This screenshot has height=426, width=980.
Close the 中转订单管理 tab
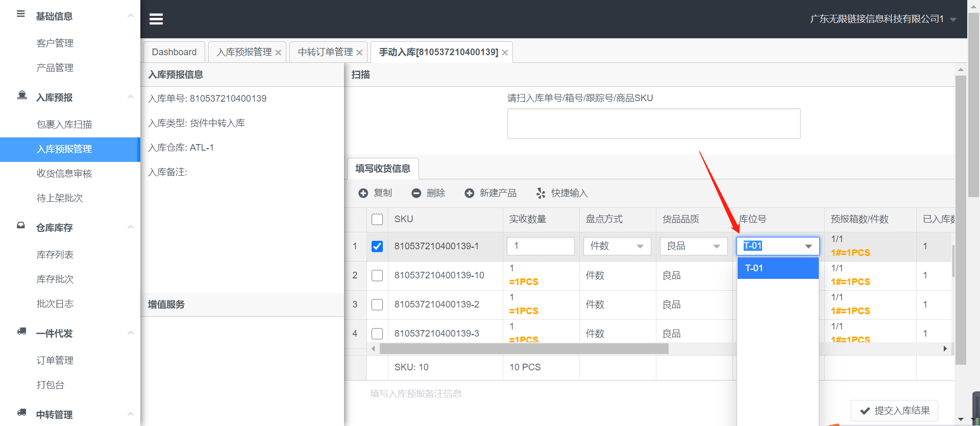[359, 53]
